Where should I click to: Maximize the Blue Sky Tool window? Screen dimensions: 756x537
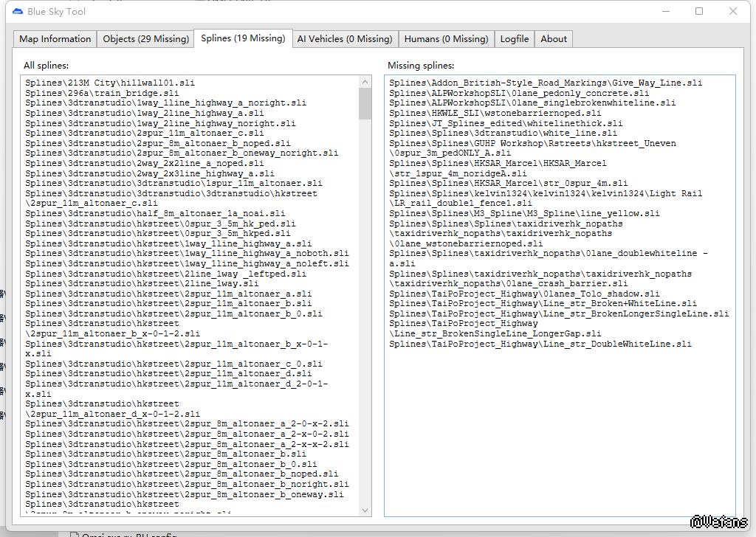(x=699, y=12)
